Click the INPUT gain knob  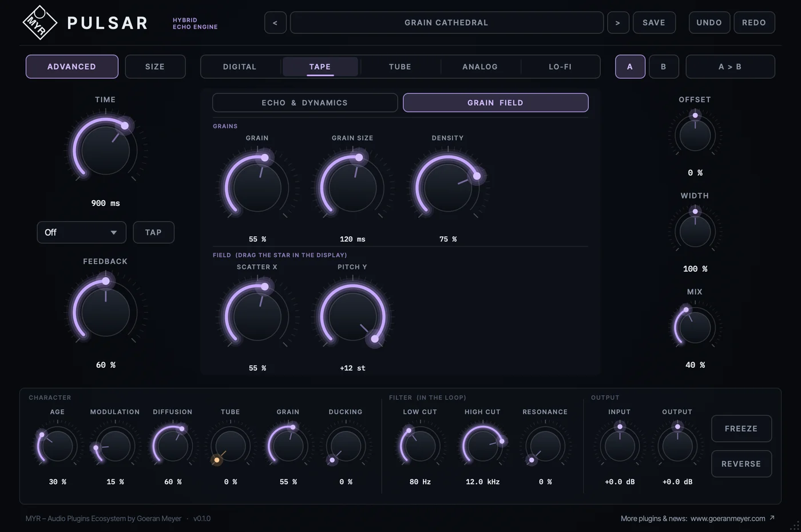620,446
